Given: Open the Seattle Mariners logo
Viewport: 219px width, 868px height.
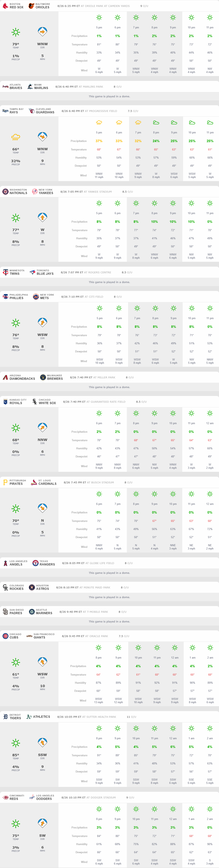Looking at the screenshot, I should (x=32, y=612).
